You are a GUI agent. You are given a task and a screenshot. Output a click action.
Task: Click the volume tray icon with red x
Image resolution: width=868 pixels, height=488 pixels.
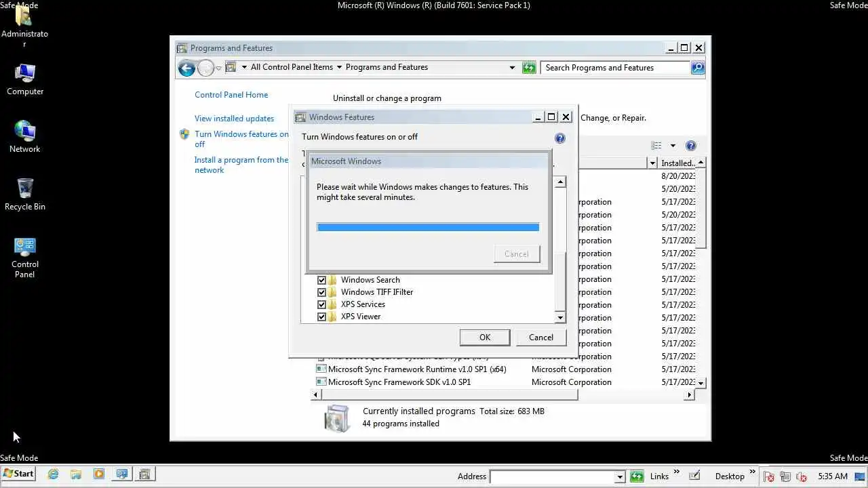[801, 476]
